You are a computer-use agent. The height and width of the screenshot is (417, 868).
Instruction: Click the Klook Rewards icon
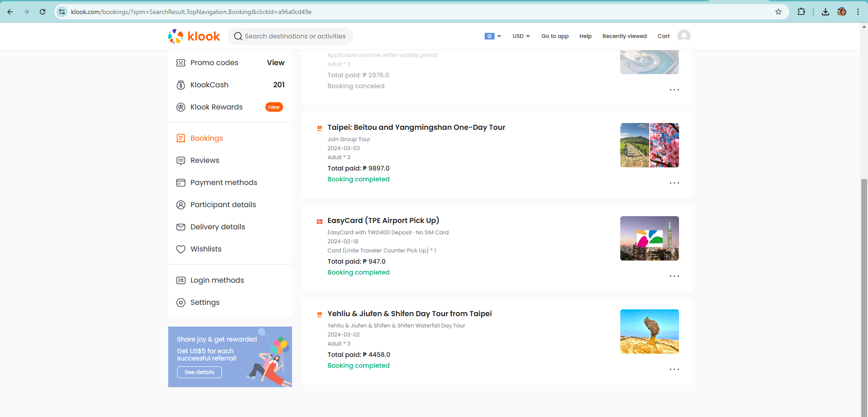coord(181,107)
